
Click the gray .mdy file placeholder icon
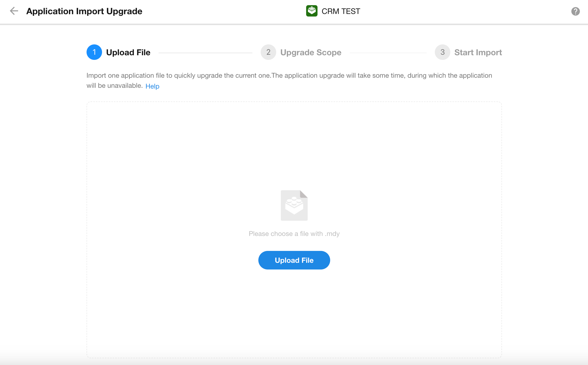coord(294,205)
